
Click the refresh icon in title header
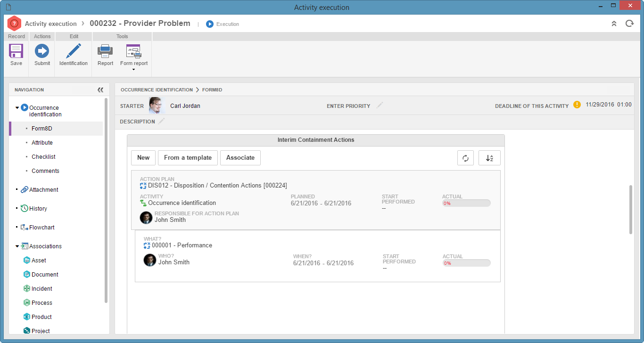pos(629,24)
